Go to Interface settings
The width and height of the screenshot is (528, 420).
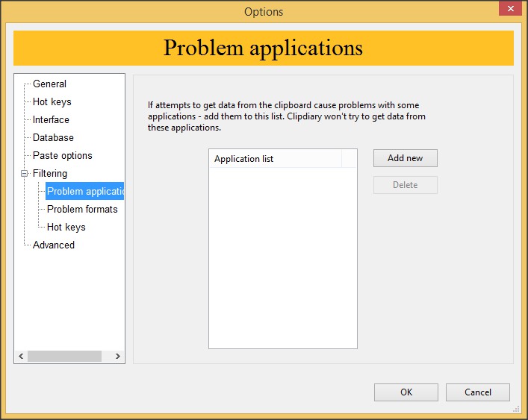coord(51,120)
